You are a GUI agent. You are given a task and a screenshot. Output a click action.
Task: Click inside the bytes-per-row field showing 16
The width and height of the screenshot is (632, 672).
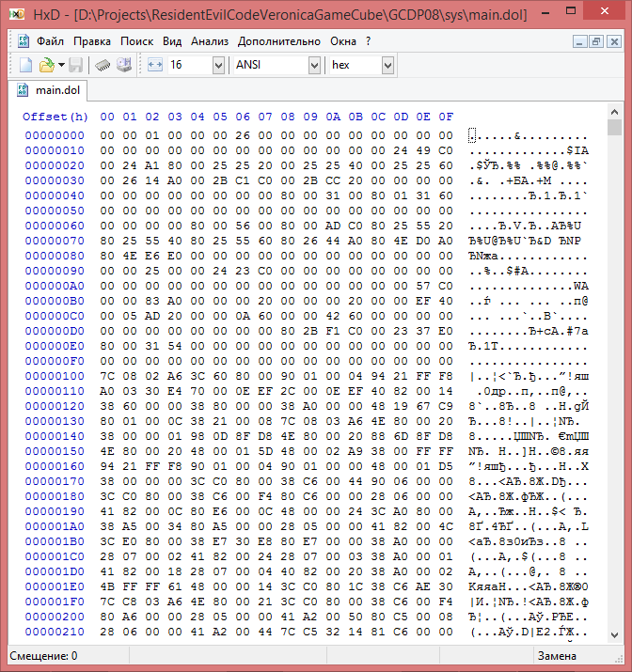tap(189, 65)
